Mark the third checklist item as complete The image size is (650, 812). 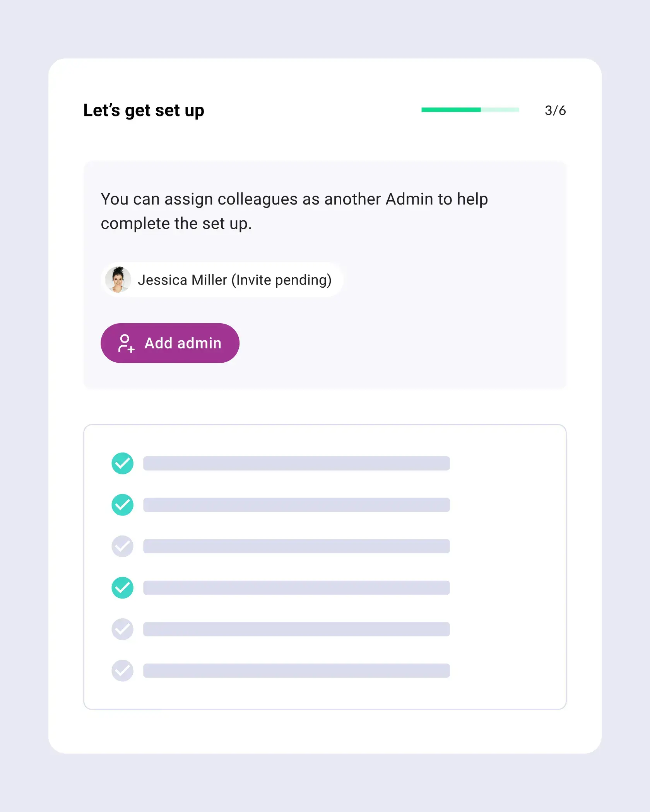click(122, 546)
